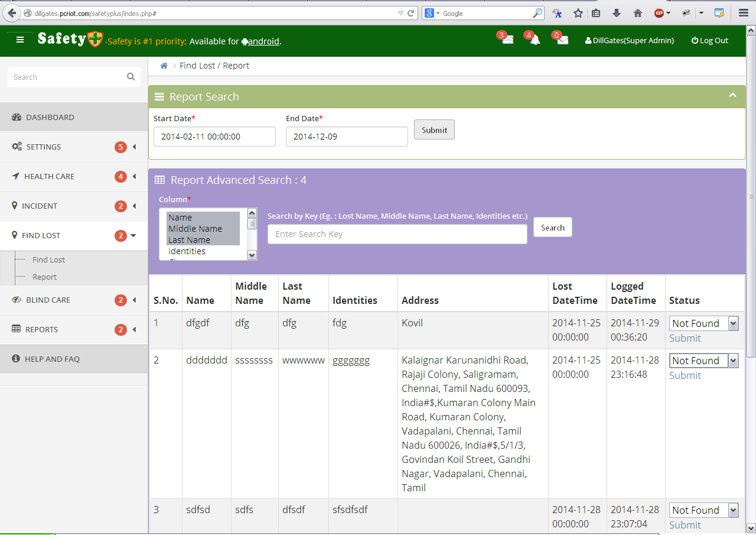The height and width of the screenshot is (535, 756).
Task: Go to the browser home page icon
Action: pyautogui.click(x=638, y=13)
